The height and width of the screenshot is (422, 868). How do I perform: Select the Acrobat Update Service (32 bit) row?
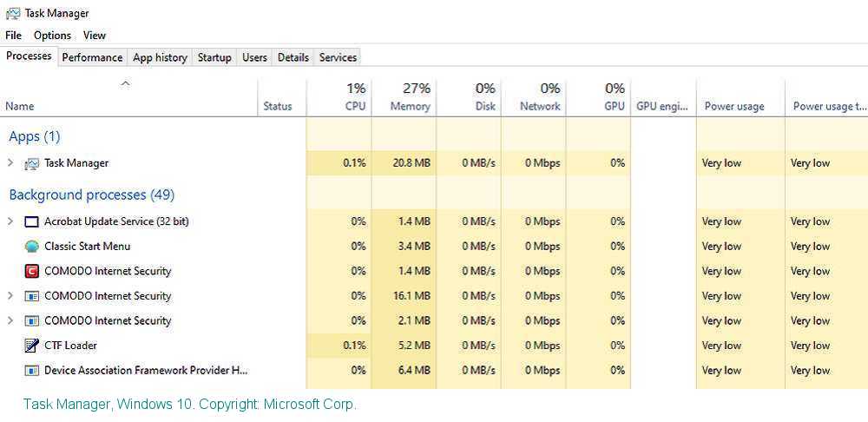pyautogui.click(x=434, y=221)
